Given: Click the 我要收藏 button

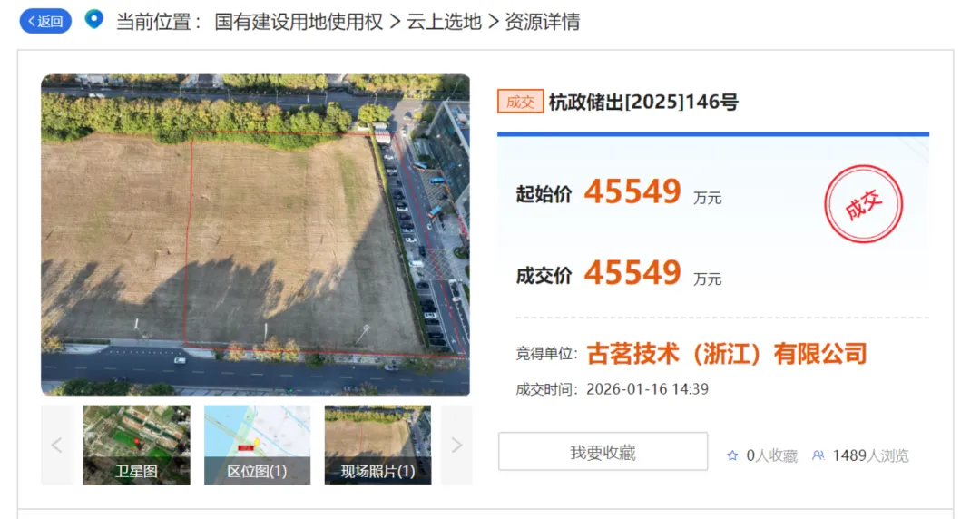Looking at the screenshot, I should coord(603,452).
